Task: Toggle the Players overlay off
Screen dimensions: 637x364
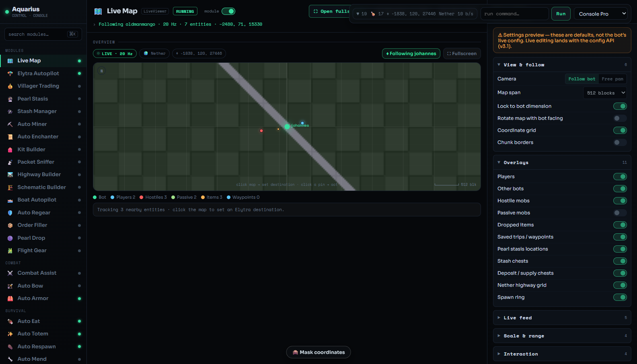Action: 620,177
